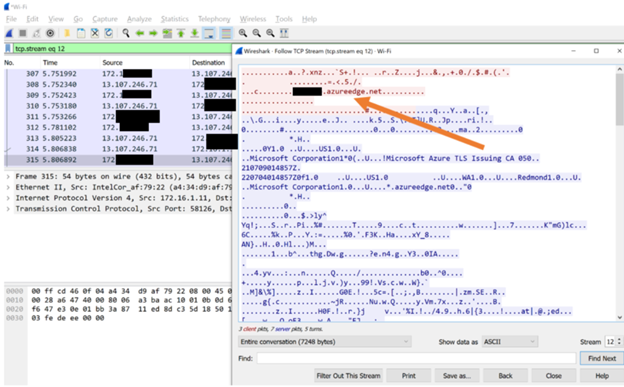Go back to previous packet

[140, 33]
